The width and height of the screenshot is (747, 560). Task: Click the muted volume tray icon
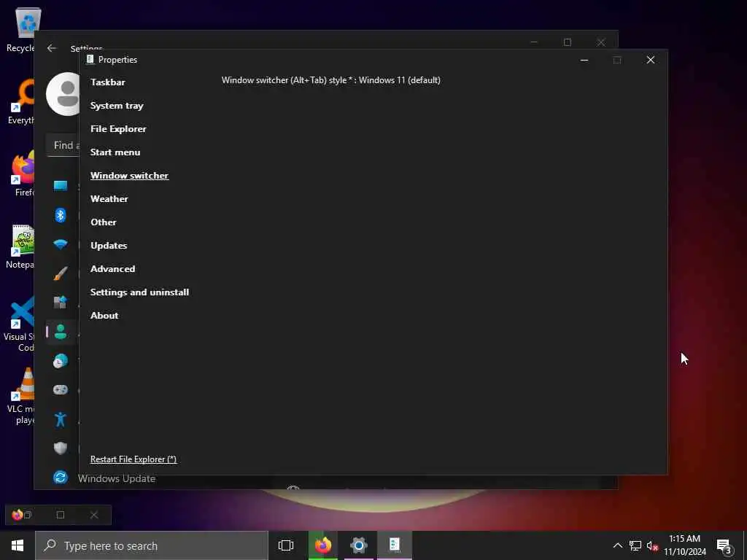pos(652,545)
